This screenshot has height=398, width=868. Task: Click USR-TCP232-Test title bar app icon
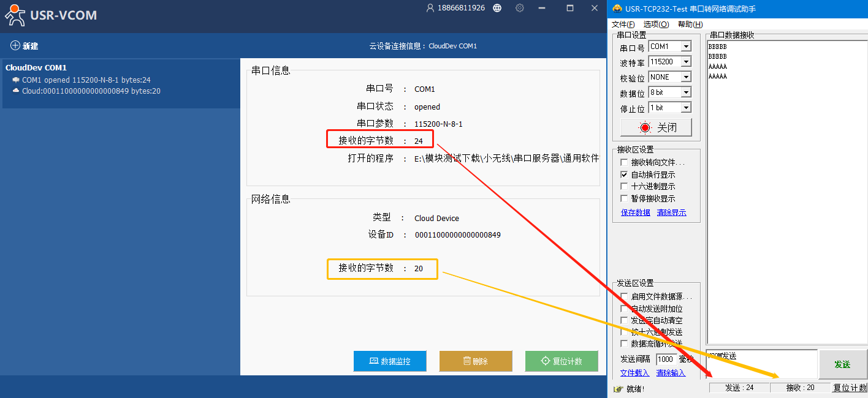pyautogui.click(x=617, y=9)
